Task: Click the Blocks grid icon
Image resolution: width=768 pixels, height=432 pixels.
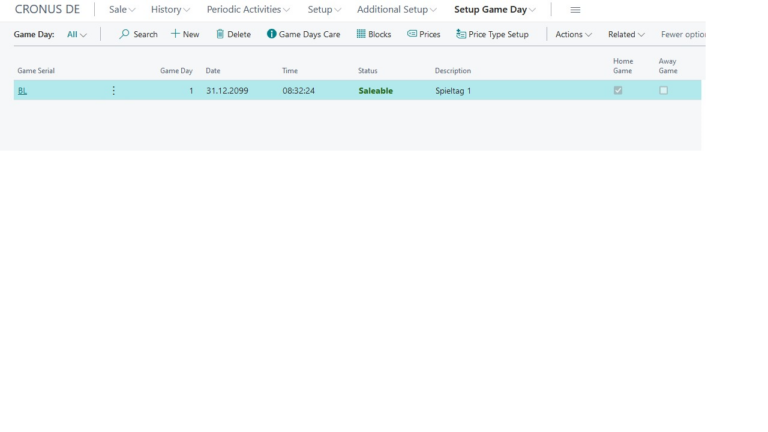Action: [361, 34]
